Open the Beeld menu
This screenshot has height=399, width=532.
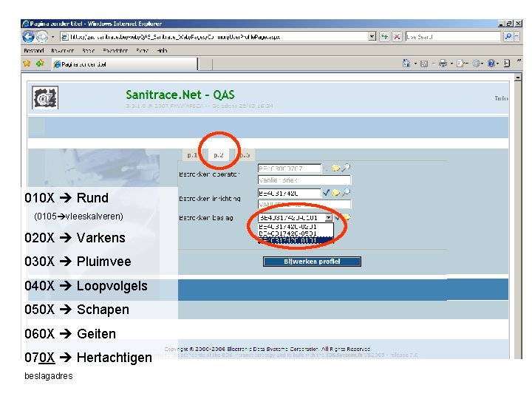click(x=88, y=50)
